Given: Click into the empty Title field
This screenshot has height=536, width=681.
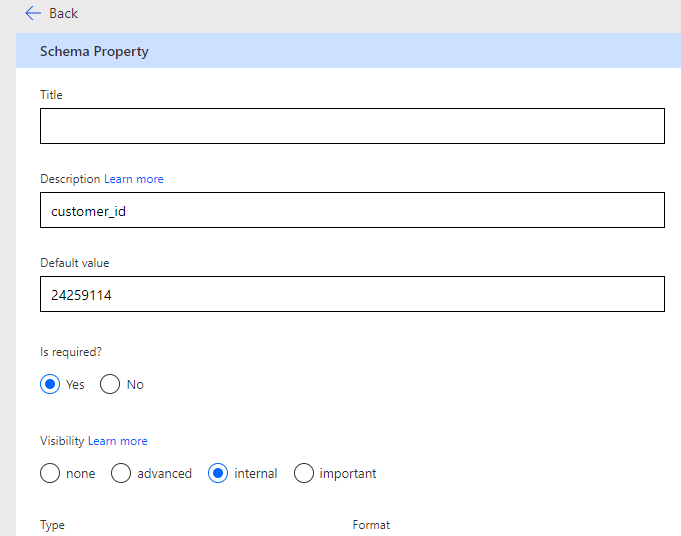Looking at the screenshot, I should 352,126.
